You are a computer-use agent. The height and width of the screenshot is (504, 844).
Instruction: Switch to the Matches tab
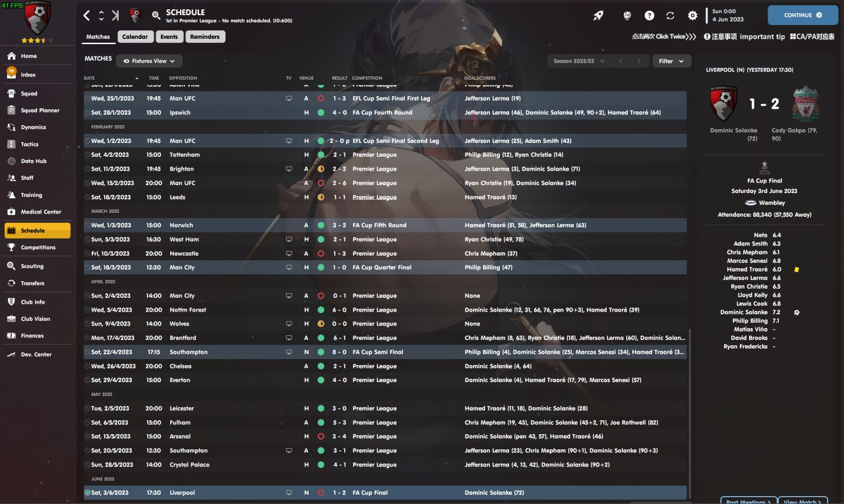(98, 37)
